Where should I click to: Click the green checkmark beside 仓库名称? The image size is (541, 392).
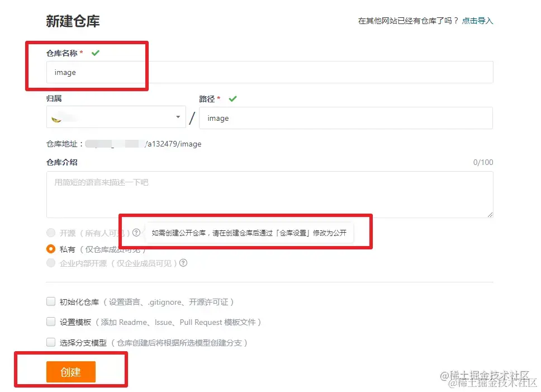tap(96, 53)
